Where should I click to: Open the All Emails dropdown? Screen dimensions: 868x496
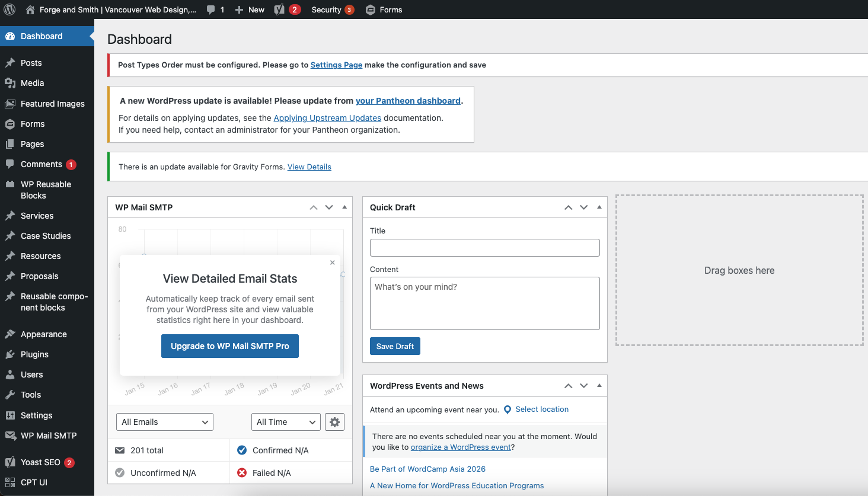pyautogui.click(x=164, y=422)
